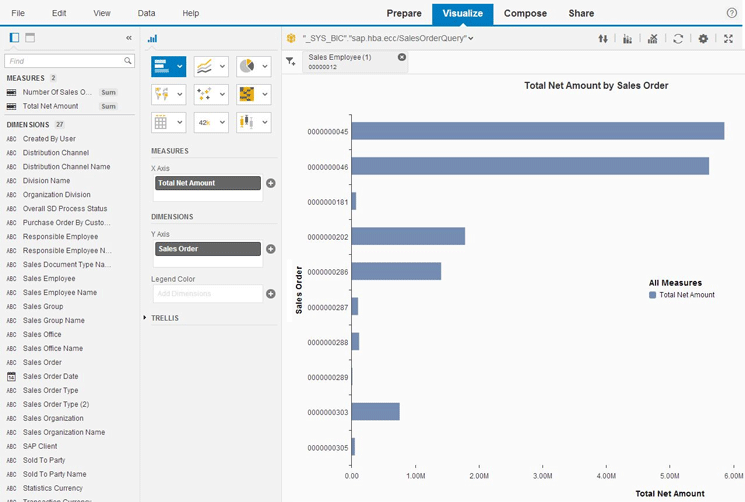Collapse the left data panel
The height and width of the screenshot is (502, 745).
point(129,38)
